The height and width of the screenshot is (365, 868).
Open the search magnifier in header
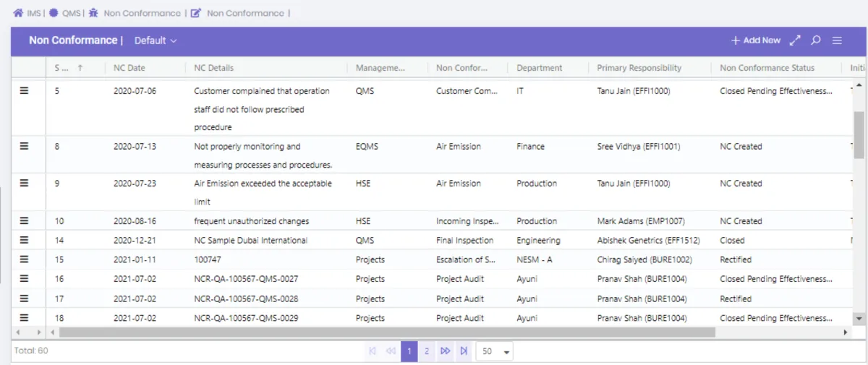(x=816, y=40)
